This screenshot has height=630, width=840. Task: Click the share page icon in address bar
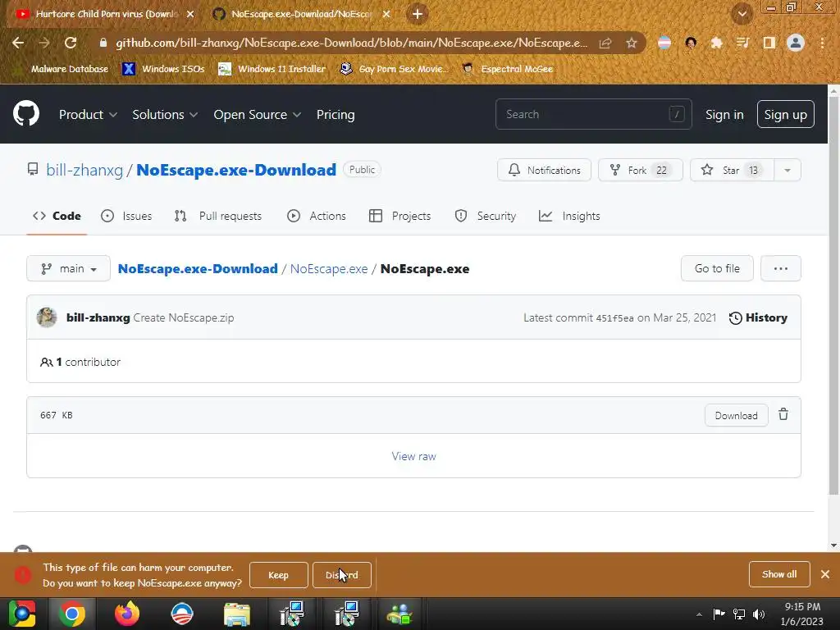(x=605, y=43)
